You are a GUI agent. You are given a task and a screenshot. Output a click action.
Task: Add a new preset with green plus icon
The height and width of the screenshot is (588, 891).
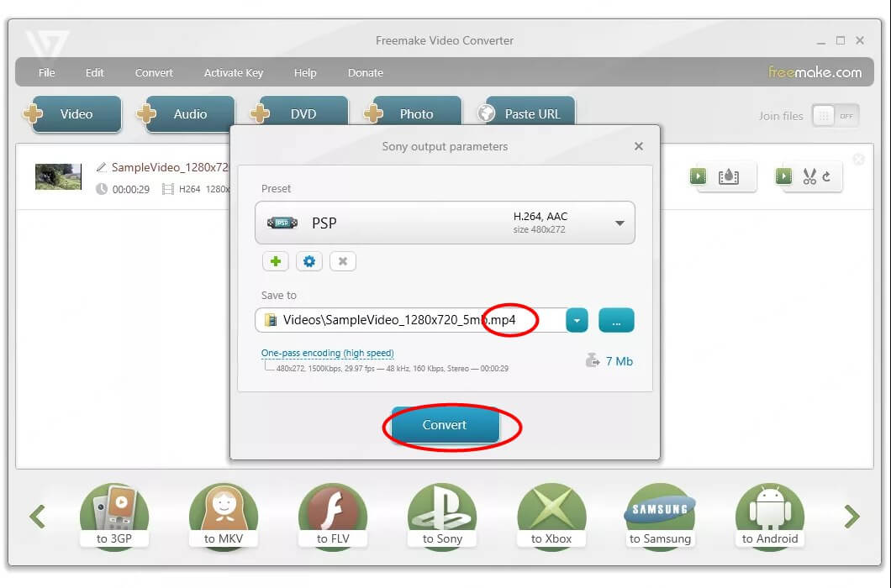tap(276, 261)
